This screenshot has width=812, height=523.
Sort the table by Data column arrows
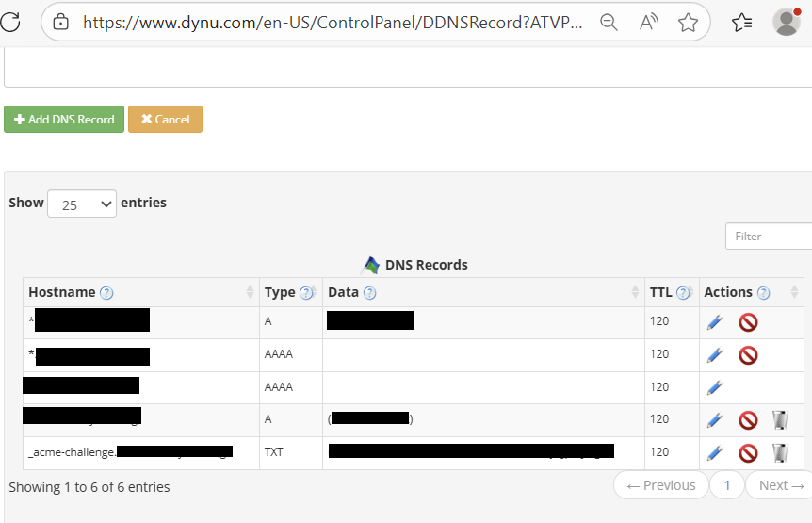tap(636, 292)
